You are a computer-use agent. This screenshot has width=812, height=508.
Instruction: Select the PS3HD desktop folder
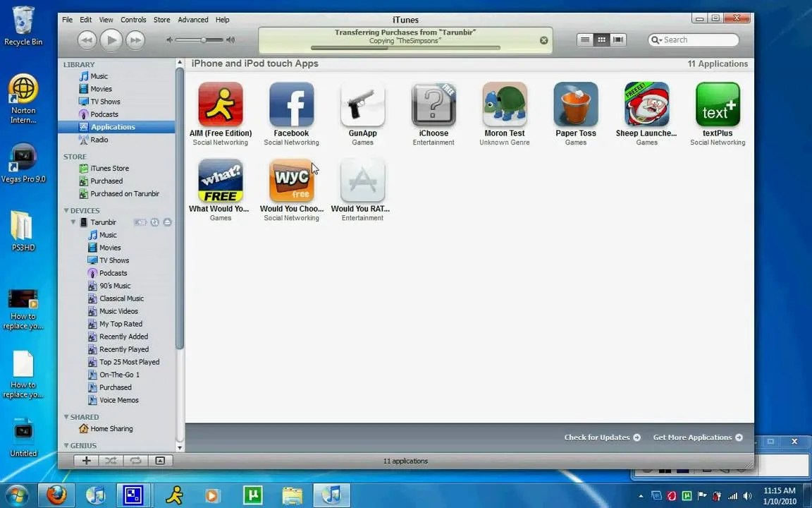23,231
